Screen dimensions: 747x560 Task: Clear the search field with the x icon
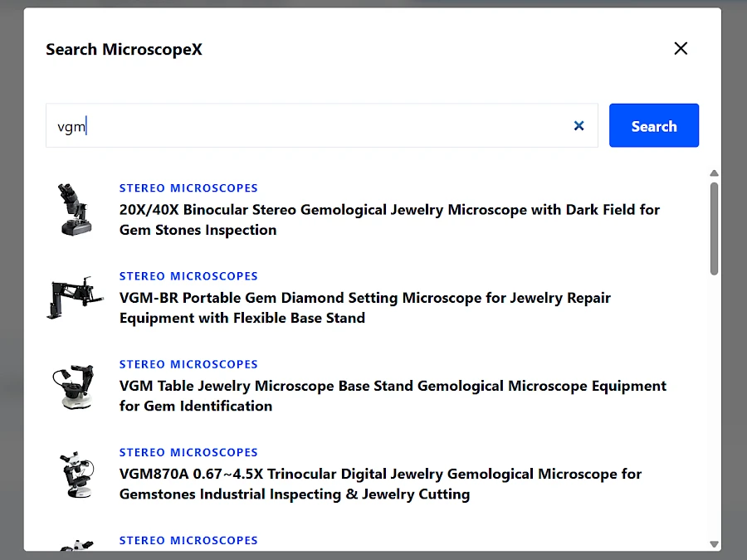coord(579,126)
